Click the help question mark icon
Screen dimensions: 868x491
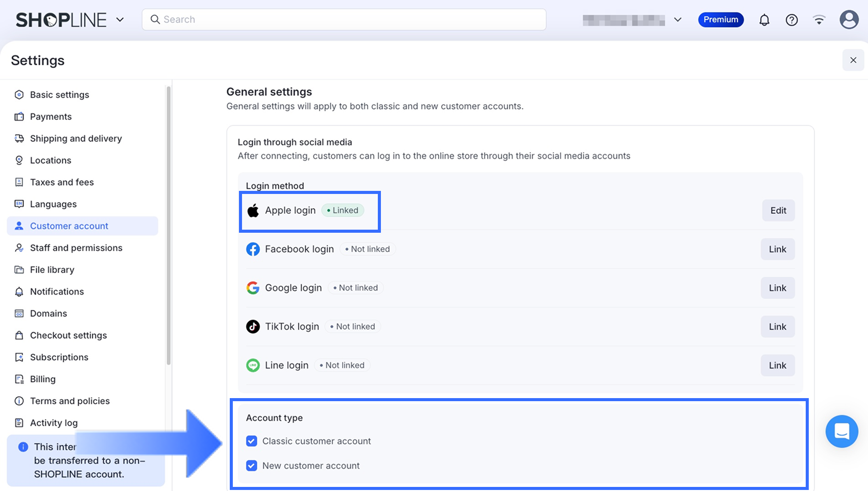[791, 20]
